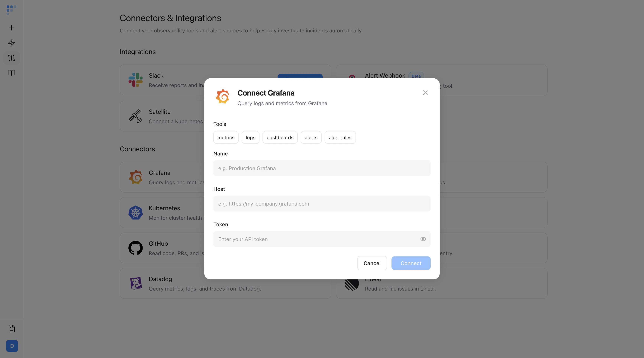
Task: Click the Cancel button
Action: (372, 263)
